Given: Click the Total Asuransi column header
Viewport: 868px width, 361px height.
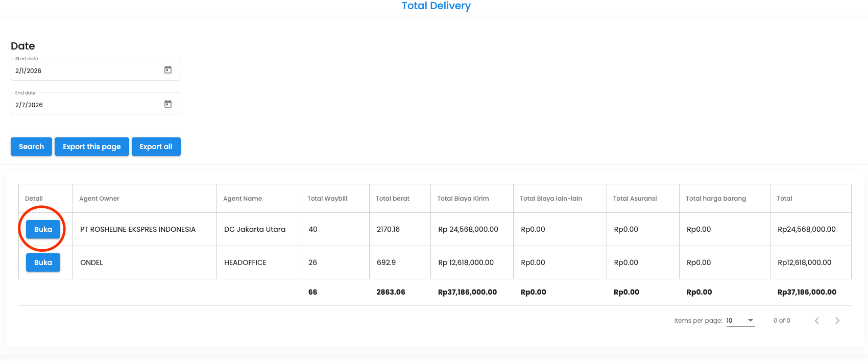Looking at the screenshot, I should [635, 199].
